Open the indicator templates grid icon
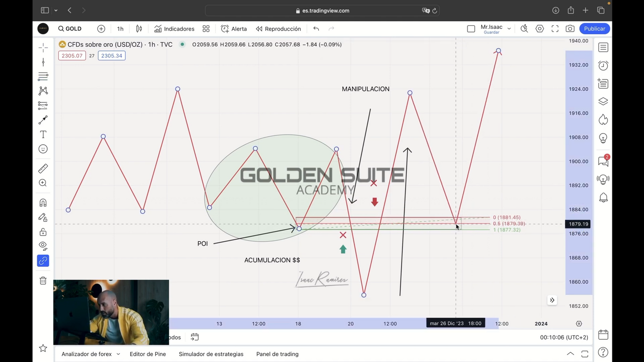The width and height of the screenshot is (644, 362). [206, 28]
